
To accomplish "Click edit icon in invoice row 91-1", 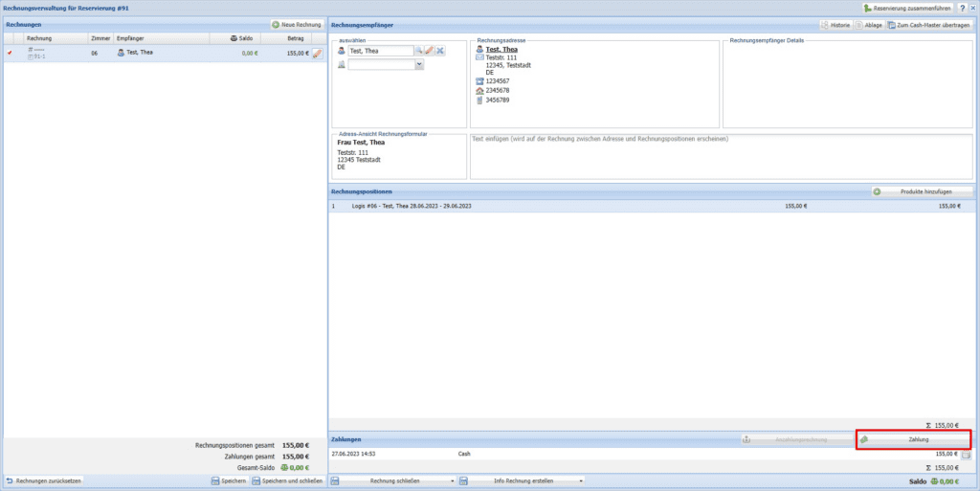I will pos(318,54).
